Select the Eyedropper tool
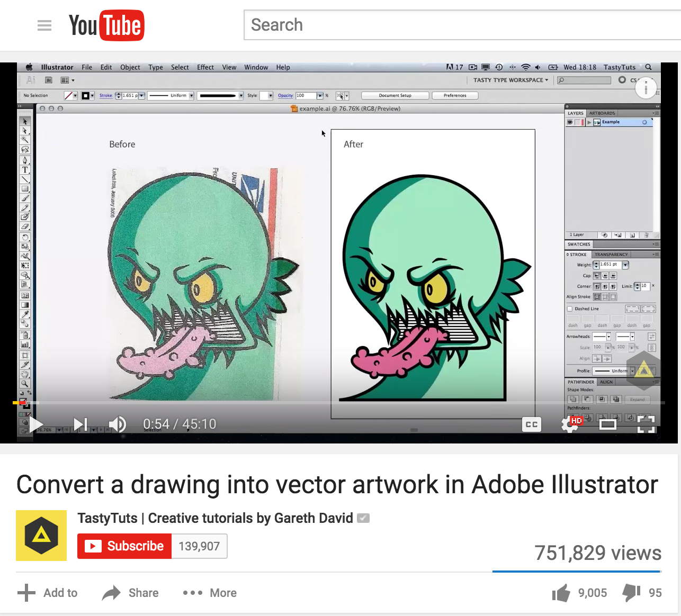The image size is (681, 616). (25, 314)
